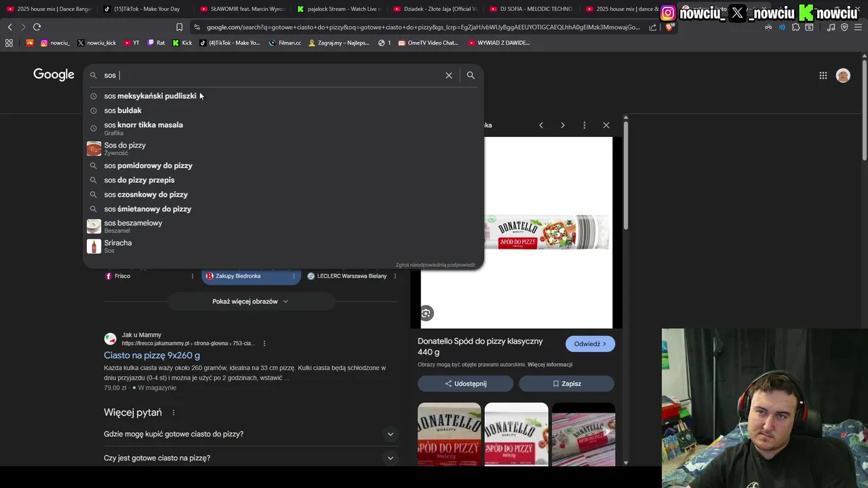The height and width of the screenshot is (488, 868).
Task: Select suggestion sos czosnkowy do pizzy
Action: (x=283, y=195)
